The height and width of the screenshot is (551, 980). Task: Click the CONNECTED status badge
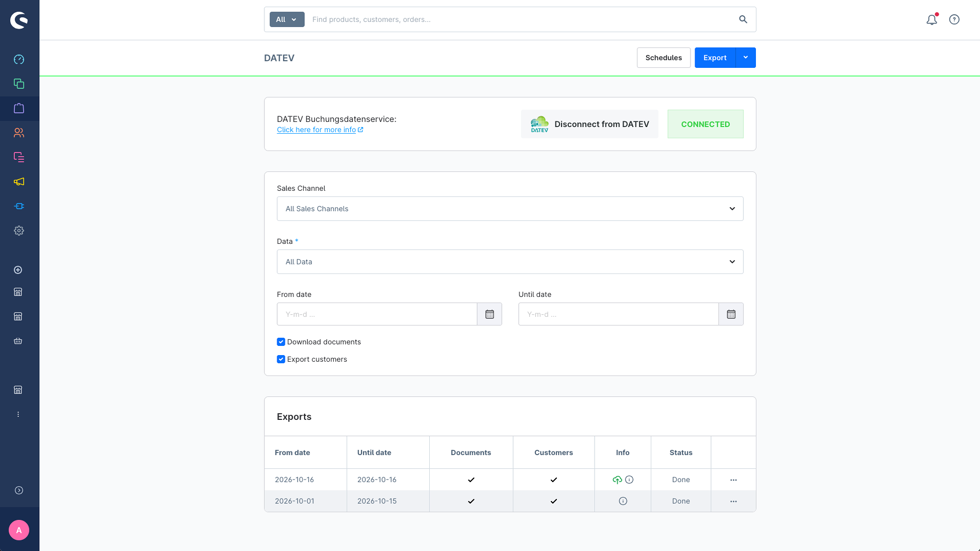coord(705,124)
